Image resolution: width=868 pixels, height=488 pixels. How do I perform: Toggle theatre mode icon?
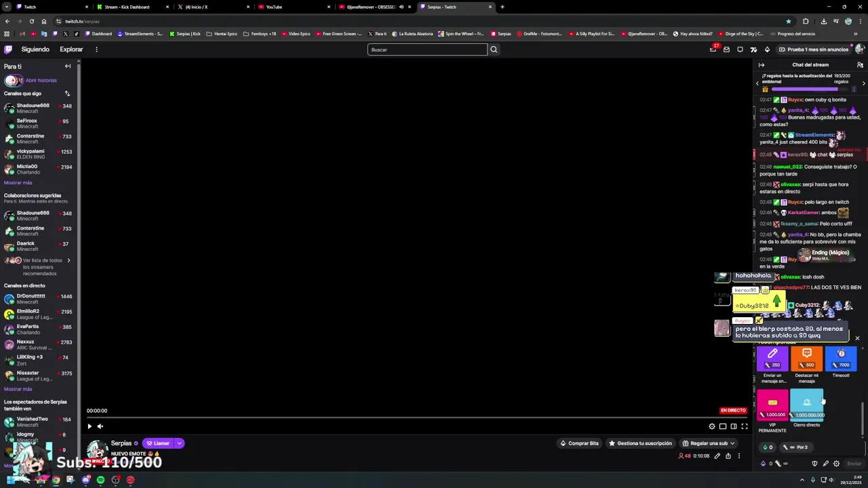[734, 426]
